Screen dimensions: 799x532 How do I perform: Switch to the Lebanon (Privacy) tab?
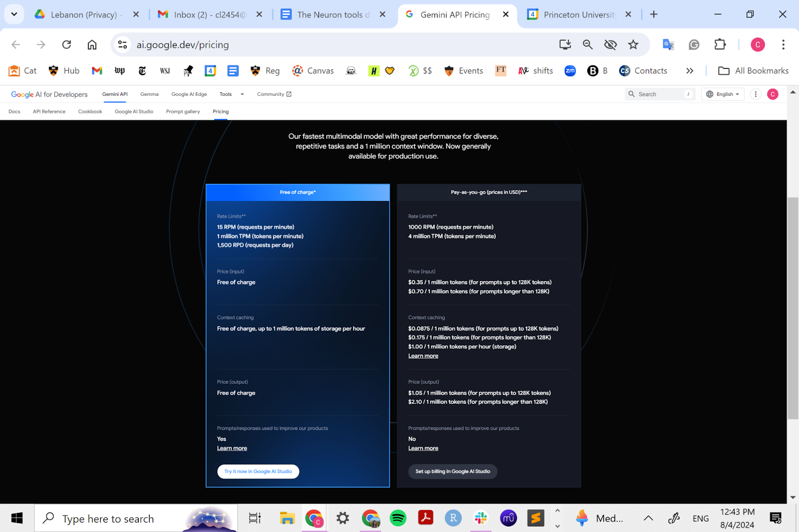[86, 14]
